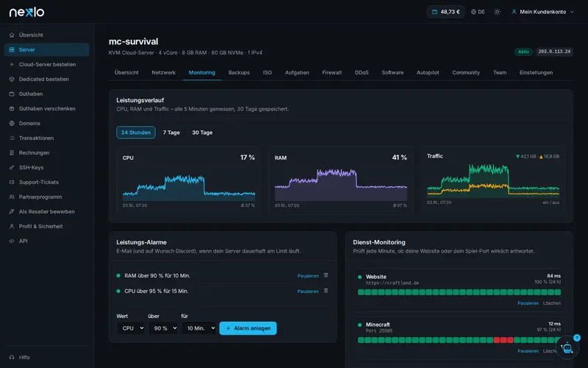This screenshot has width=588, height=368.
Task: Click the Dedicated bestellen cube icon
Action: [x=12, y=79]
